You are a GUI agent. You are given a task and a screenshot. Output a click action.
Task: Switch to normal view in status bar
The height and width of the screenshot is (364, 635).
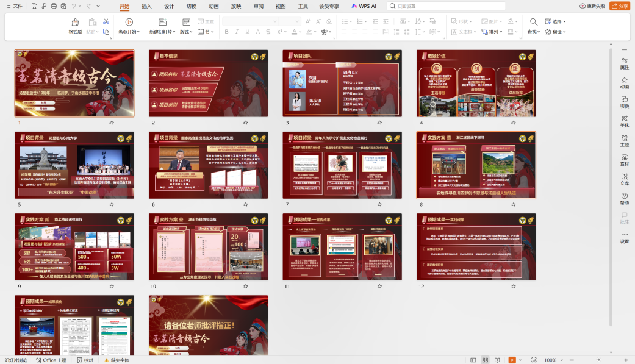473,360
